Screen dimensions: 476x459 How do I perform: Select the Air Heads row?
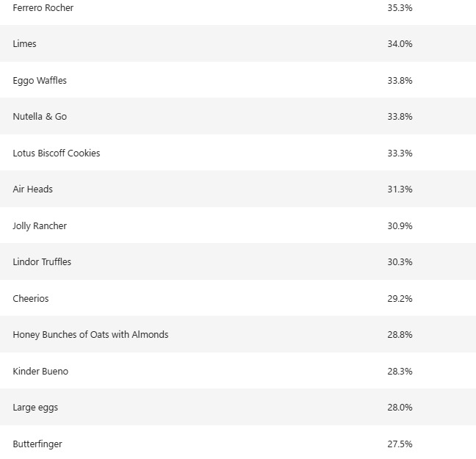click(238, 189)
